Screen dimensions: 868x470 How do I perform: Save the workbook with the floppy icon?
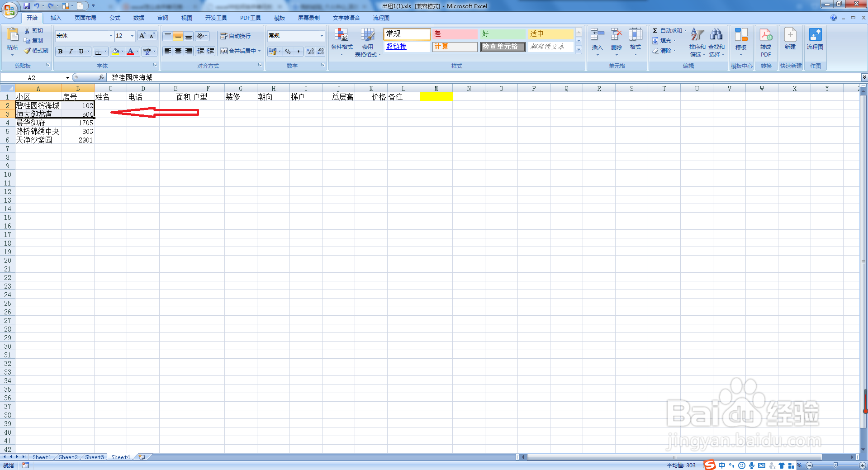click(x=27, y=6)
